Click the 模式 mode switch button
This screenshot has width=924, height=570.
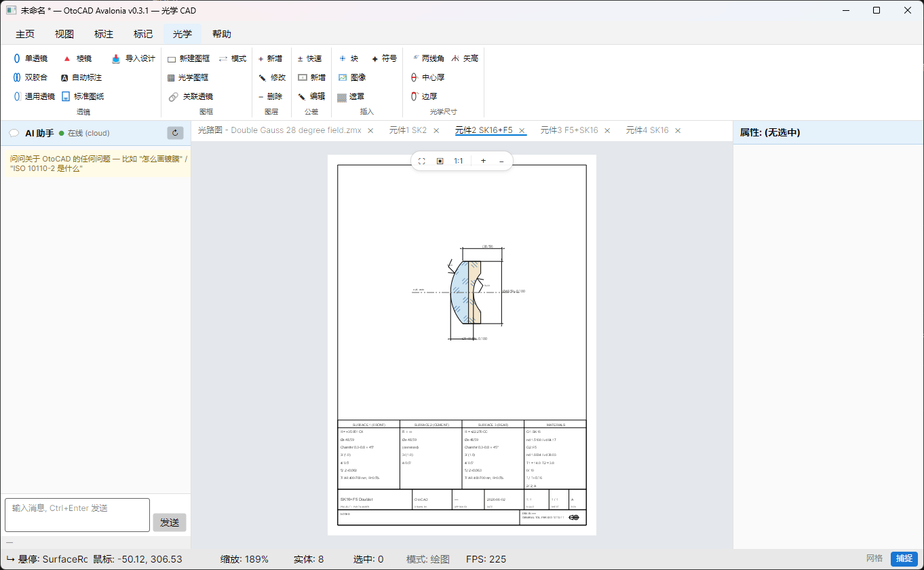[233, 58]
